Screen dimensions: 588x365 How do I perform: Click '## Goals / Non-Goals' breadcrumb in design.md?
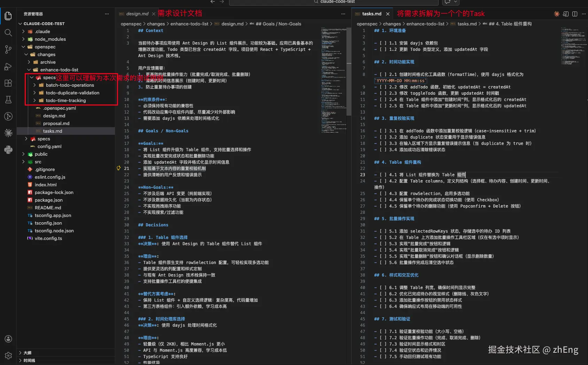tap(278, 24)
